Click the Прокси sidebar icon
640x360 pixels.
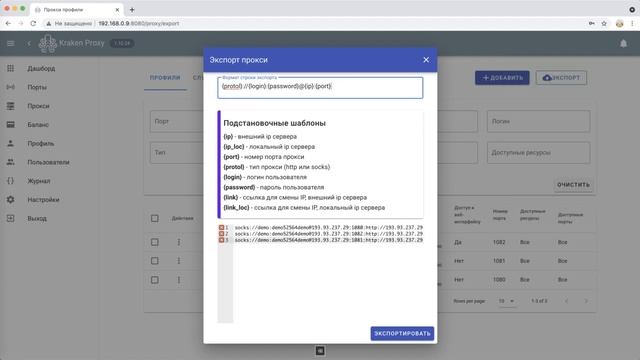(11, 106)
